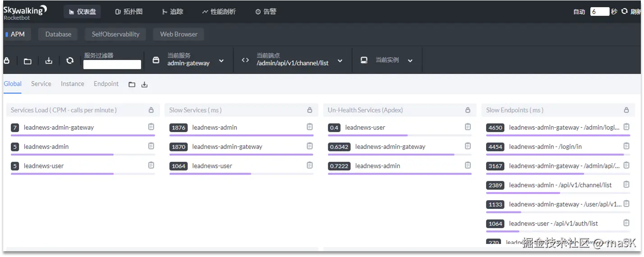This screenshot has height=257, width=644.
Task: Toggle lock on Un-Health Services panel
Action: (468, 110)
